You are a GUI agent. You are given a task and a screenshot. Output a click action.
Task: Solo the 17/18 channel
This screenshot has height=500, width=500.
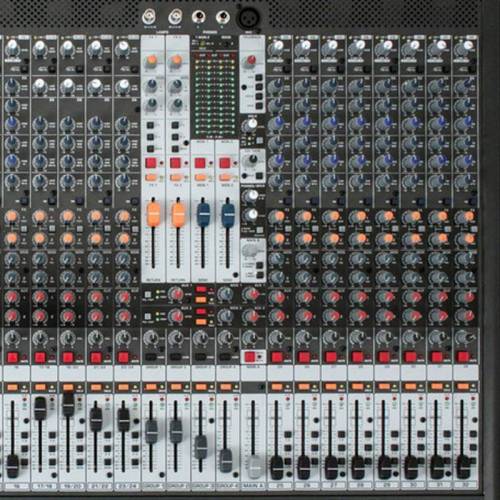40,387
